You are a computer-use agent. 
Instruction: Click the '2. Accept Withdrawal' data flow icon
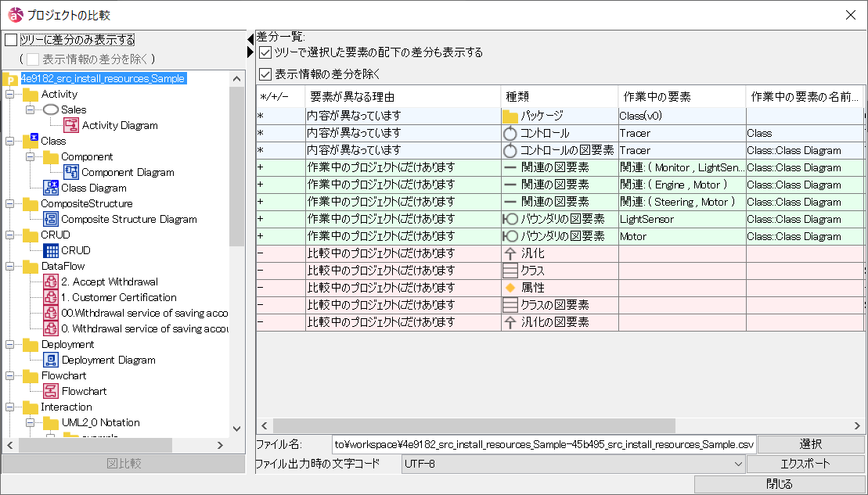[x=51, y=282]
